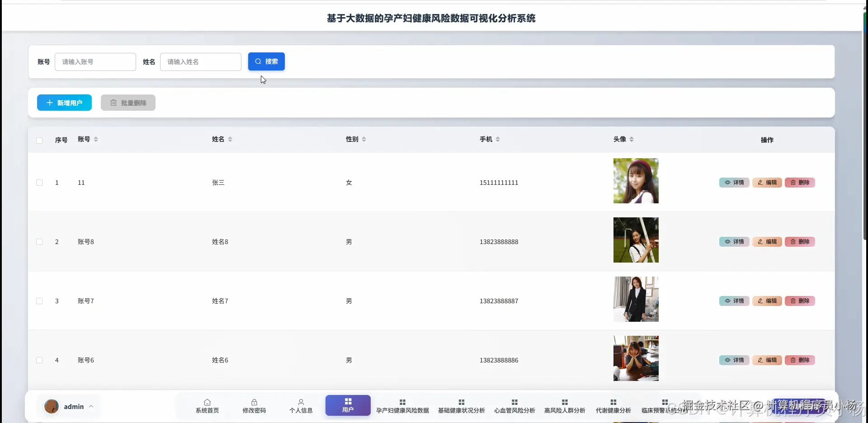Open 代谢健康分析 menu item
This screenshot has width=868, height=423.
[613, 406]
